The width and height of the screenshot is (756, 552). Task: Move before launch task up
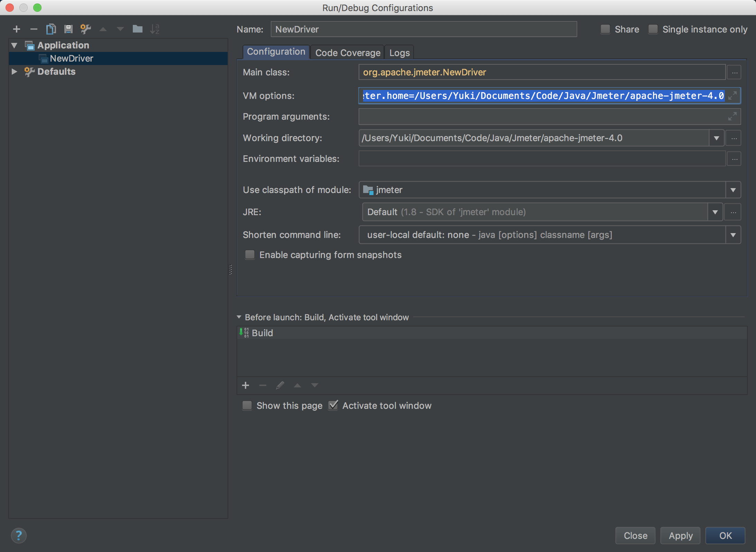click(x=297, y=385)
